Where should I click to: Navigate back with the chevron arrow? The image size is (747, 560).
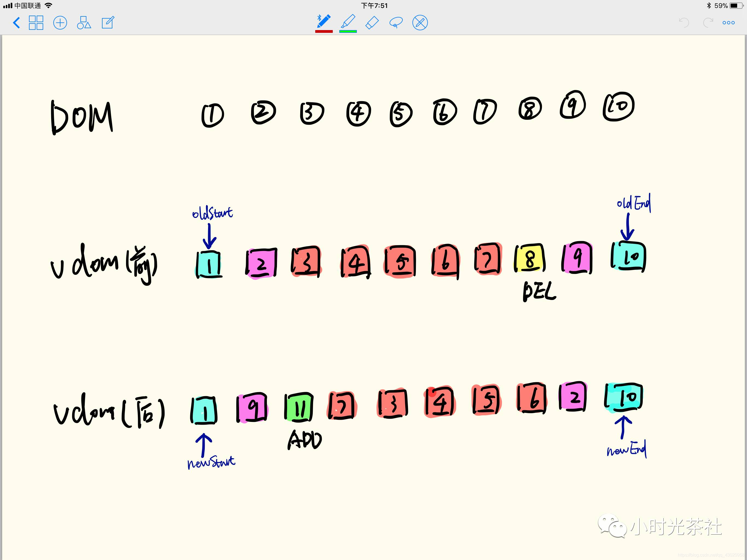coord(16,23)
